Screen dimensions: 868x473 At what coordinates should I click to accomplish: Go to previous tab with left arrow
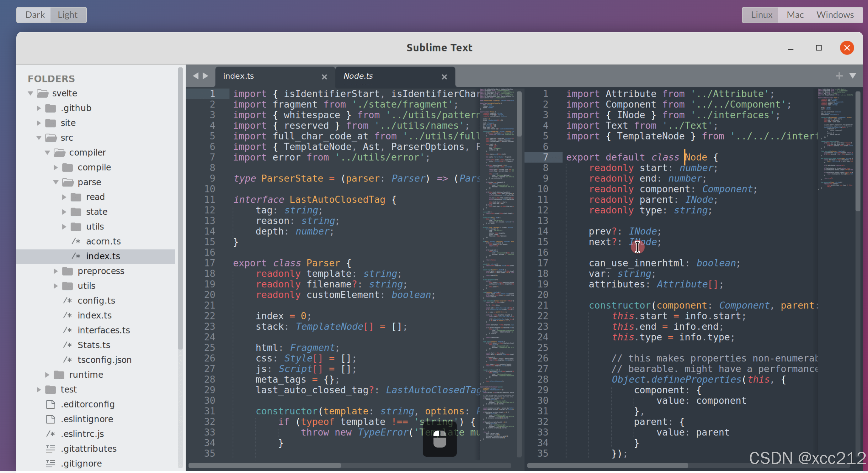click(x=195, y=76)
